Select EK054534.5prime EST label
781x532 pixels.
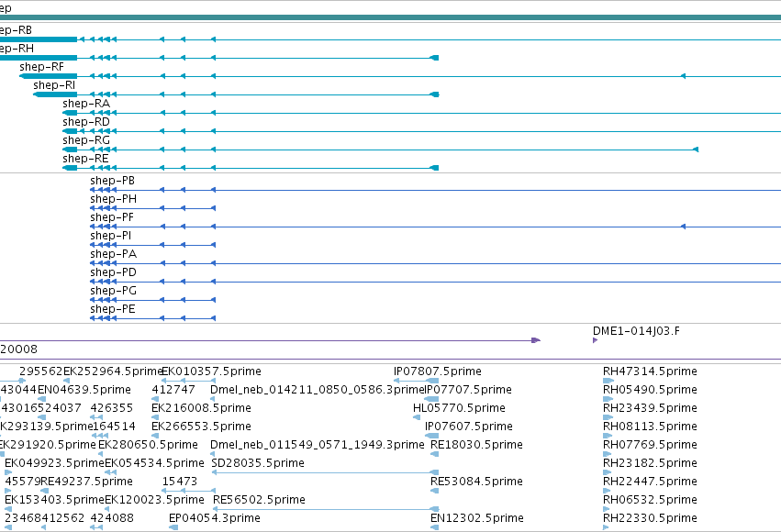tap(154, 463)
